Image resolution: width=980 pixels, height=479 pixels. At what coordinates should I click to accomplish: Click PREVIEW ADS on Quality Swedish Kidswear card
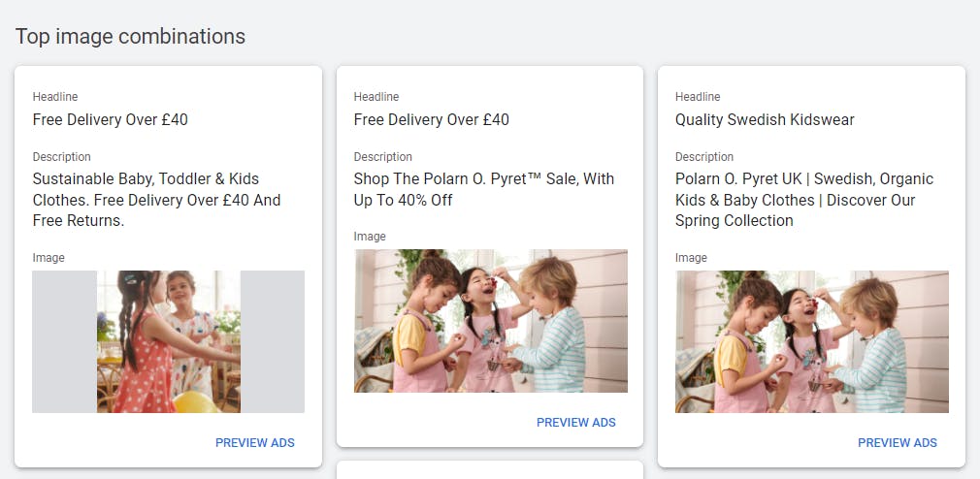click(x=898, y=443)
